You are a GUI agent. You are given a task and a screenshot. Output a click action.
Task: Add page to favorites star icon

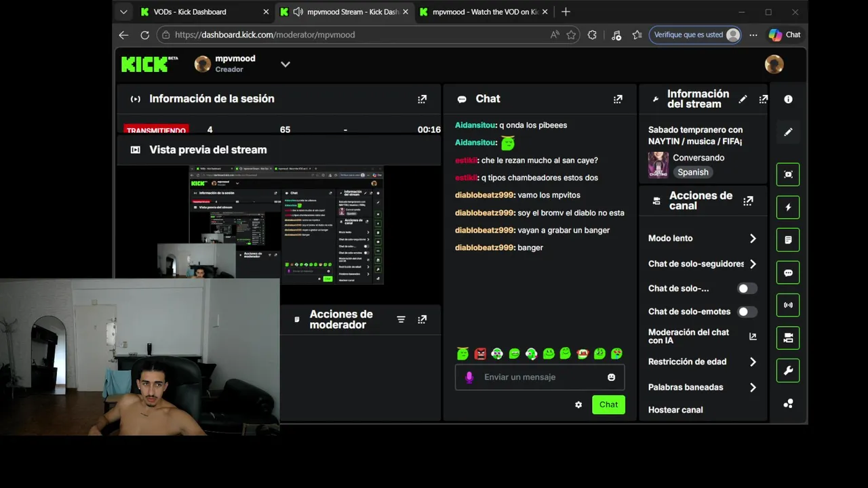click(572, 35)
